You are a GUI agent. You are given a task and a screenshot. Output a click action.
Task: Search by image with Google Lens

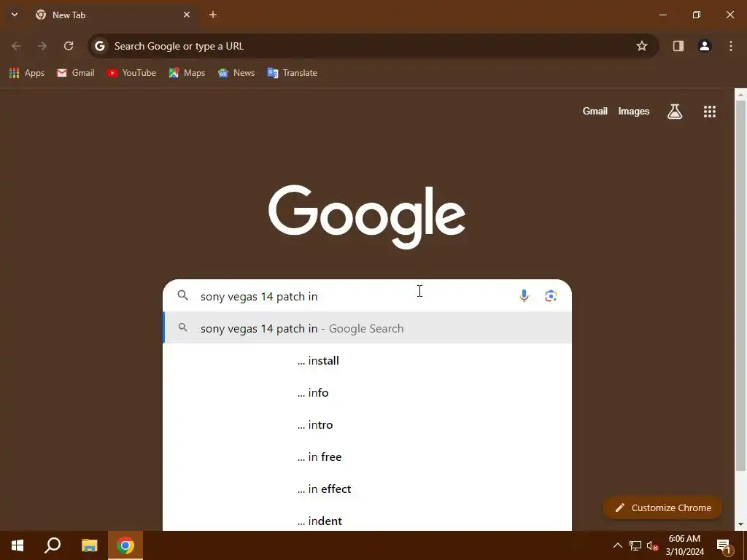551,296
